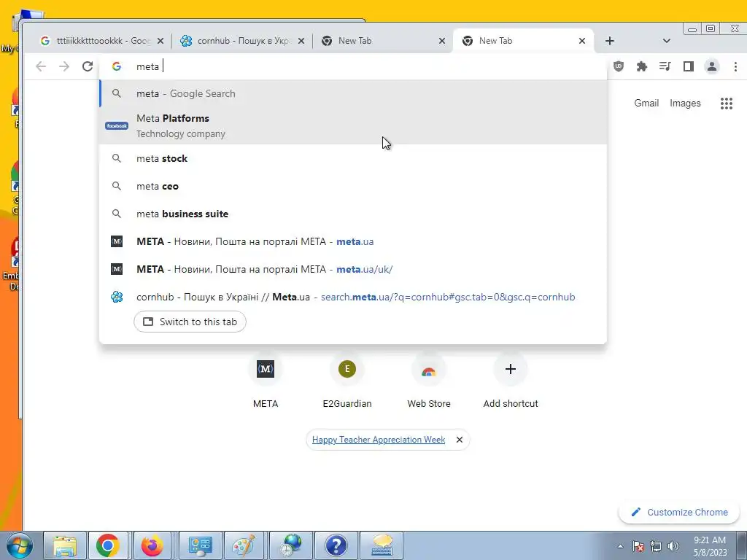Select the 'meta ceo' suggestion

(x=352, y=186)
